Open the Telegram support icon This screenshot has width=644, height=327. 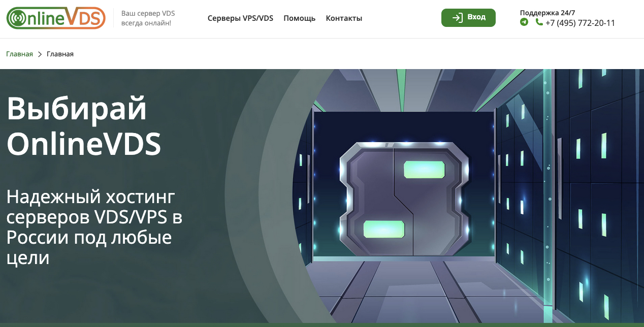[x=524, y=22]
